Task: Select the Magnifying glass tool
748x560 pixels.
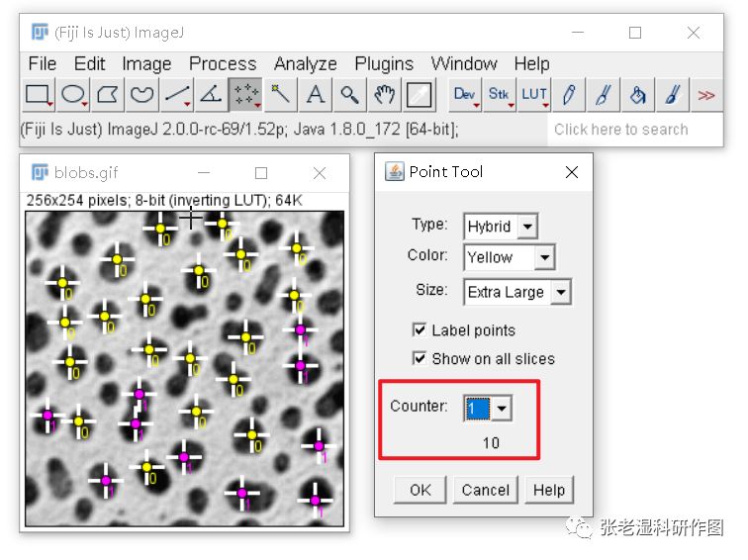Action: [349, 95]
